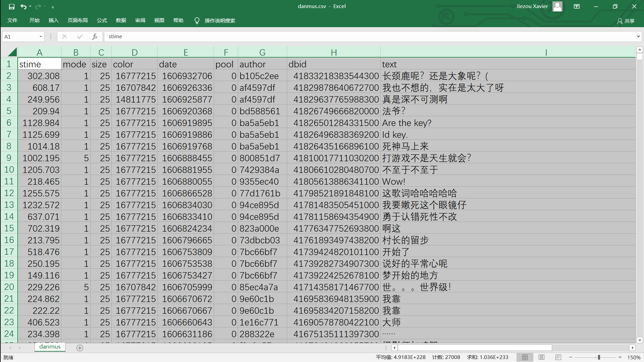Click the 共享 share button

pyautogui.click(x=626, y=21)
